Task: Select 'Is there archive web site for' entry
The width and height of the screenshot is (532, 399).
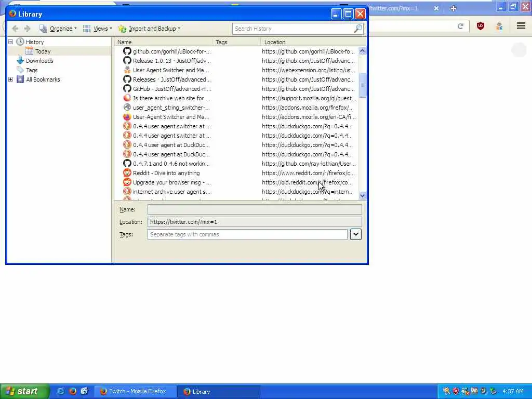Action: point(236,98)
